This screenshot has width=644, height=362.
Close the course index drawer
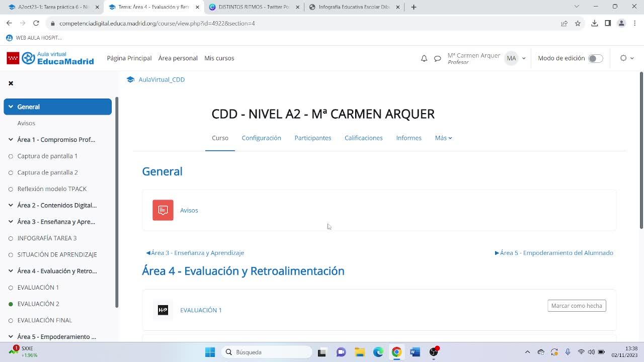[x=11, y=83]
